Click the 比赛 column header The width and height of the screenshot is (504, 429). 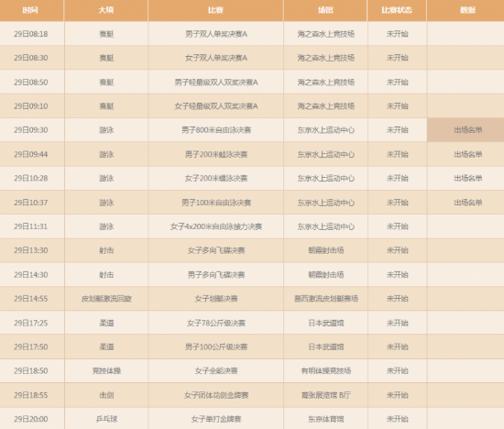coord(215,10)
